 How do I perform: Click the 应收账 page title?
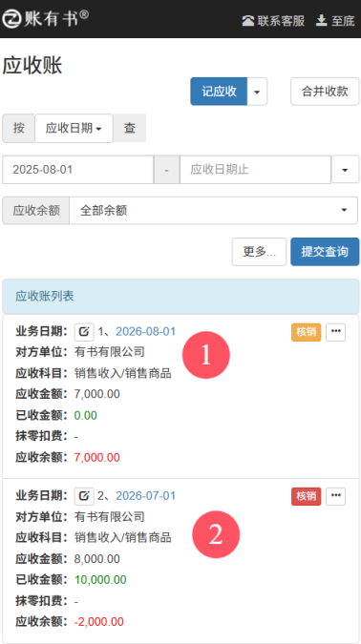tap(32, 66)
